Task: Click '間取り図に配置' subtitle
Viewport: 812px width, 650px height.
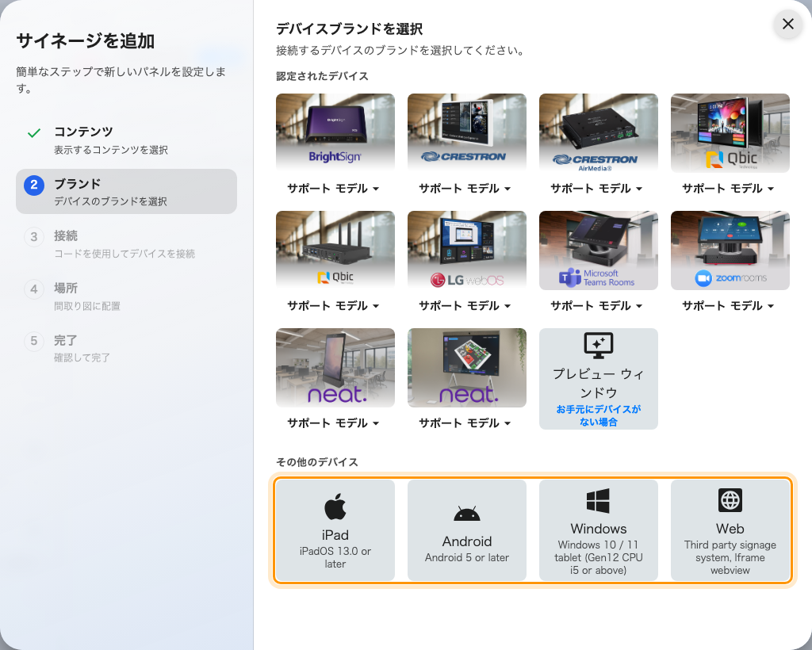Action: tap(87, 306)
